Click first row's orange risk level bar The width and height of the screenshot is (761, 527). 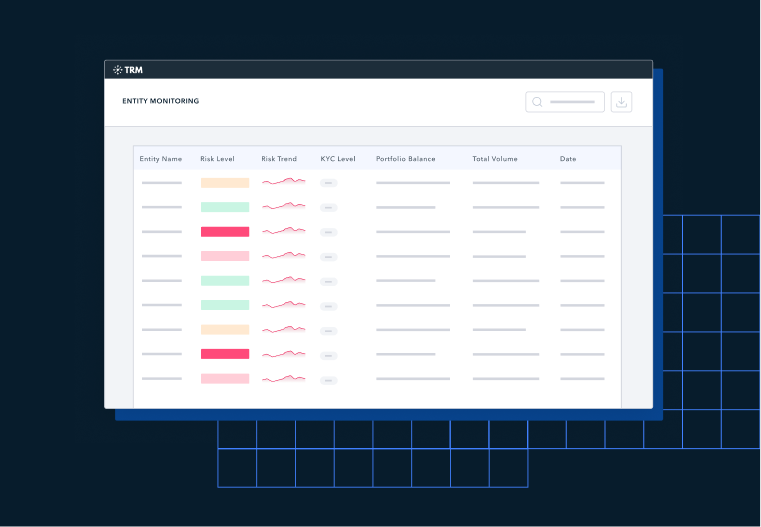(225, 183)
